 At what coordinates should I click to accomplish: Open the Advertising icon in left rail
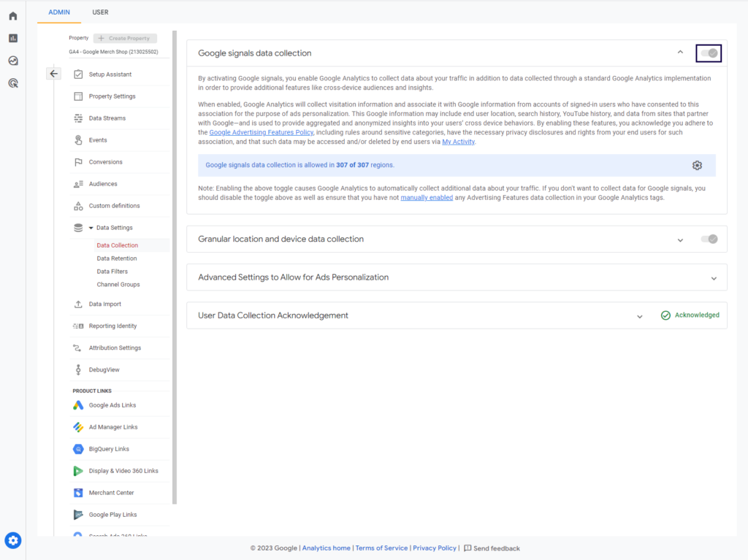tap(13, 83)
